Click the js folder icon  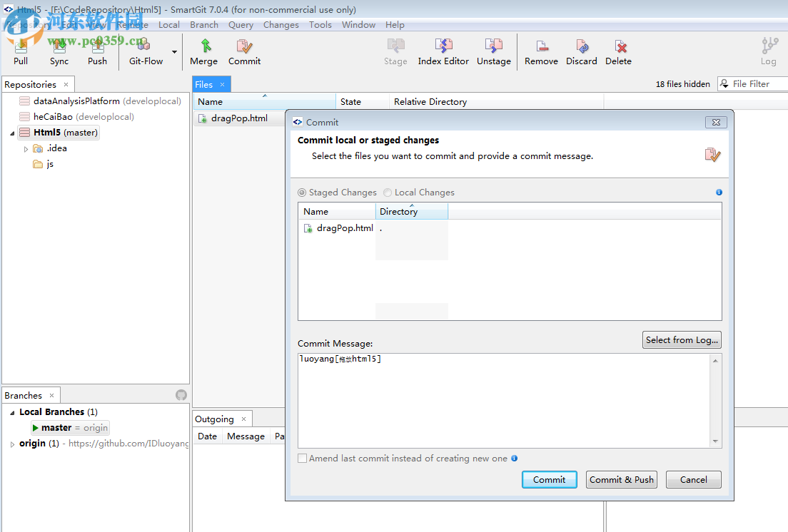tap(38, 164)
